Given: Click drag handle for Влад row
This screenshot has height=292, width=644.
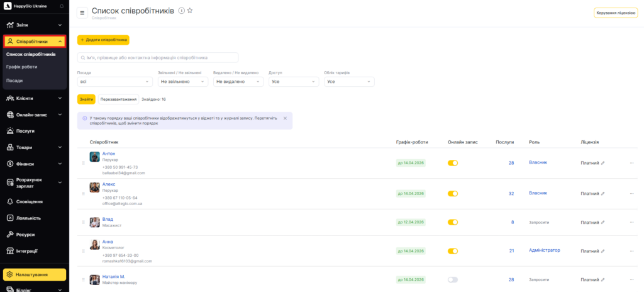Looking at the screenshot, I should [x=83, y=222].
